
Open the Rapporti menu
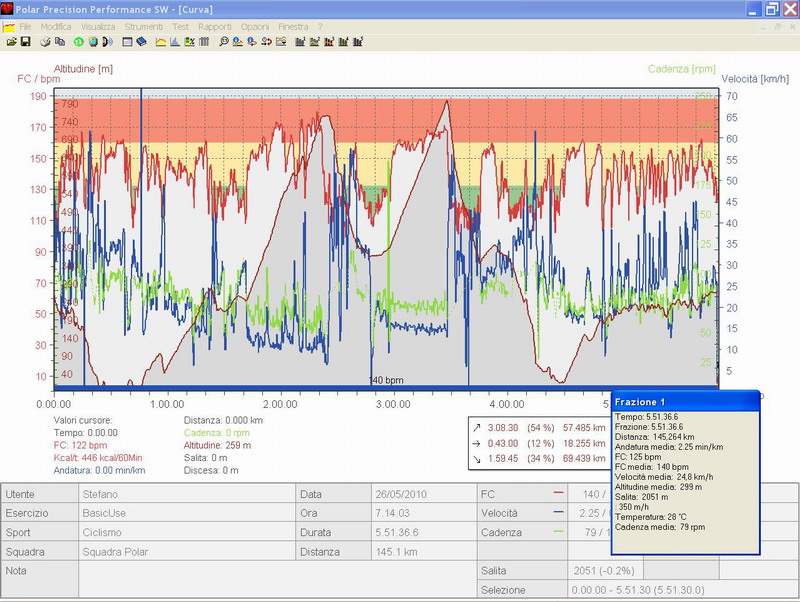point(215,27)
